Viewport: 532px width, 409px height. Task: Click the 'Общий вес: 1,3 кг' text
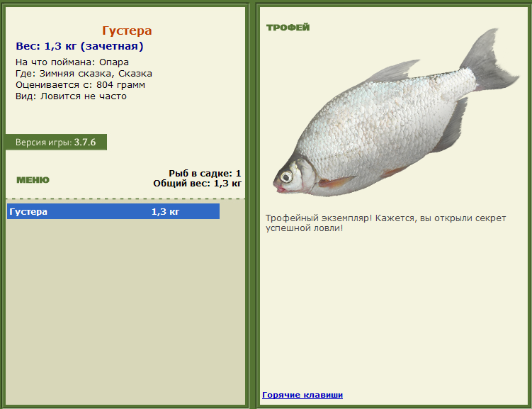click(x=197, y=184)
